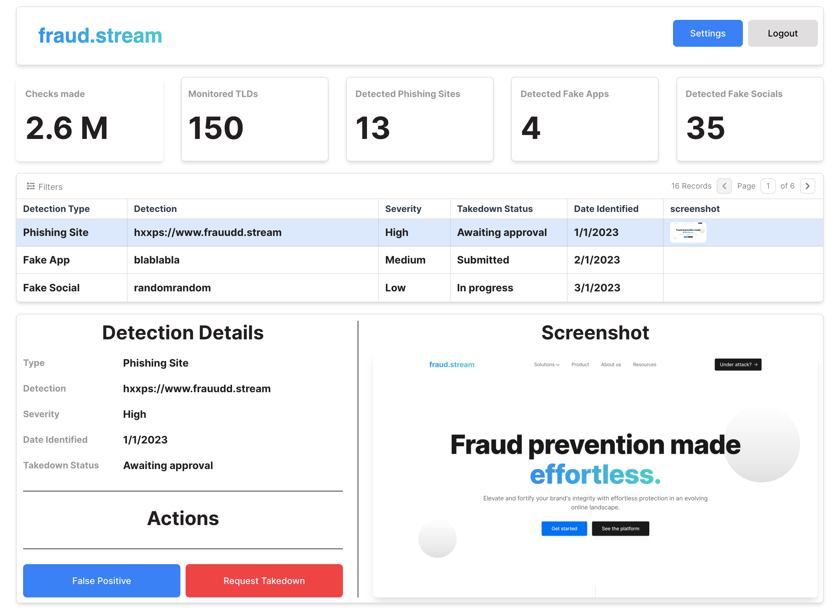This screenshot has height=616, width=840.
Task: Click the Detected Fake Socials card
Action: click(x=749, y=119)
